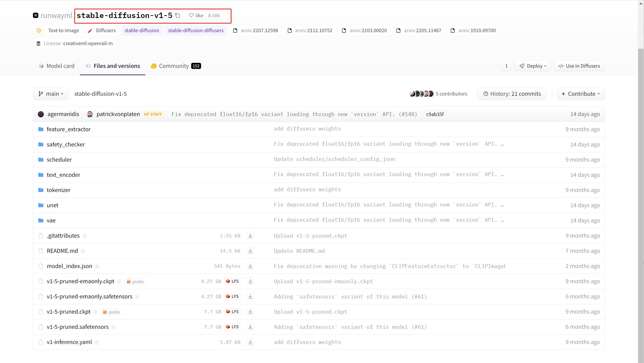Screen dimensions: 644x363
Task: Select the stable-diffusion-diffusers tag
Action: pyautogui.click(x=196, y=30)
